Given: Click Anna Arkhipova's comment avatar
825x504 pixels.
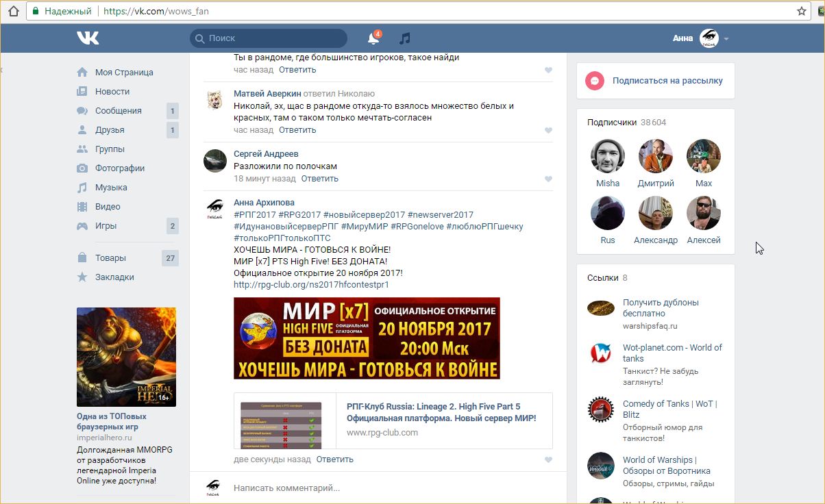Looking at the screenshot, I should (215, 208).
